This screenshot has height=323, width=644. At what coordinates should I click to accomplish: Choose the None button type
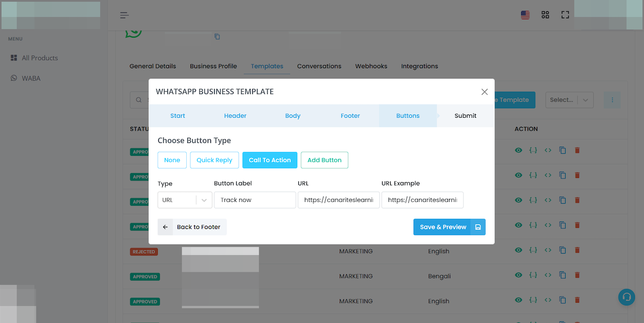pos(172,160)
